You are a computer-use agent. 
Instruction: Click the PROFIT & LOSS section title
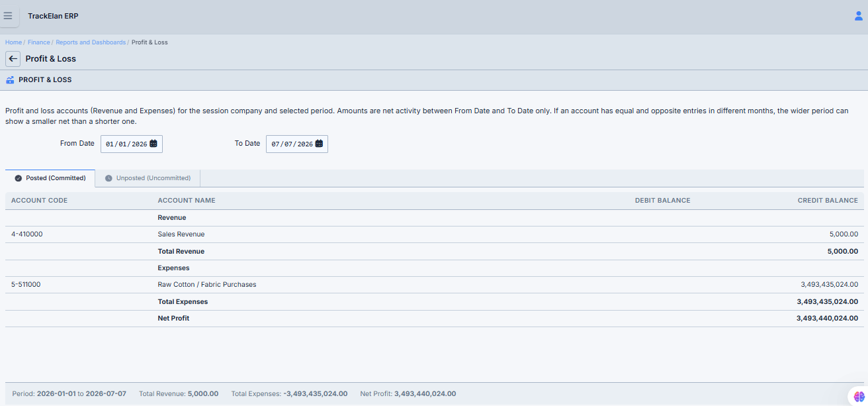45,80
